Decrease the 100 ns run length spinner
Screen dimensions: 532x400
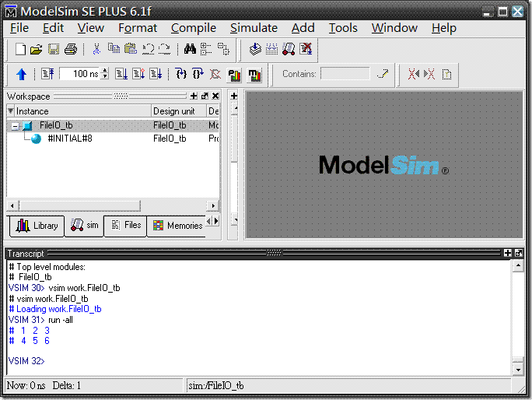(105, 76)
